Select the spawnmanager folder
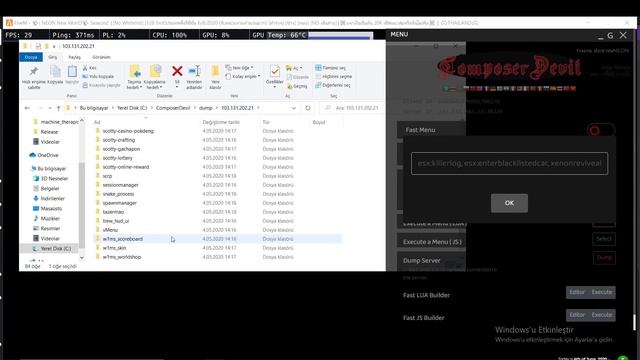The width and height of the screenshot is (640, 360). [120, 203]
